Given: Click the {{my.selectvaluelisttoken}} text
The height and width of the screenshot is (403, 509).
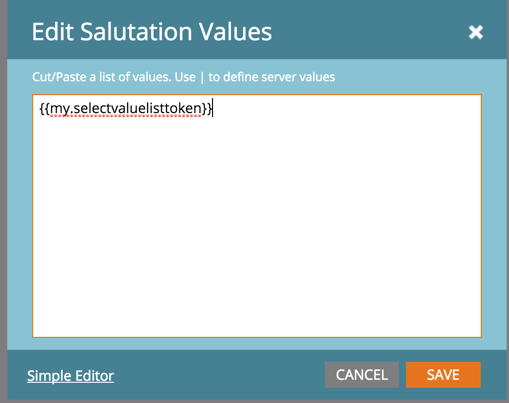Looking at the screenshot, I should (x=126, y=109).
